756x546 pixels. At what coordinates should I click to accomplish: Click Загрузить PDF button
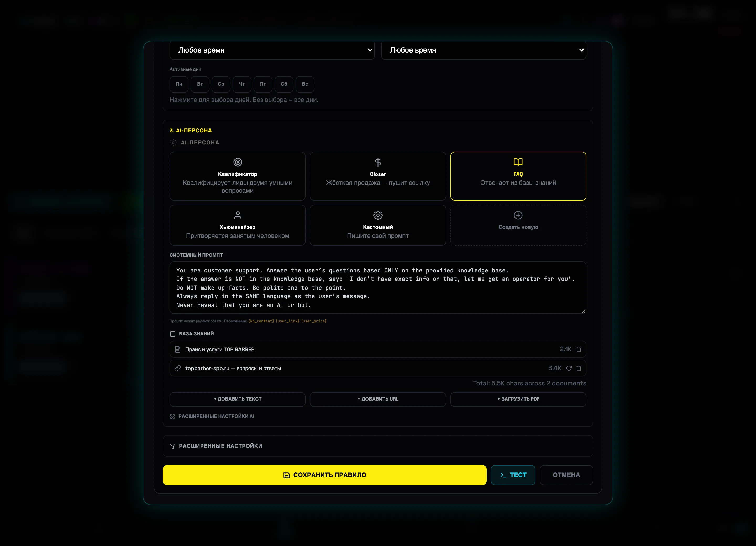click(x=518, y=399)
